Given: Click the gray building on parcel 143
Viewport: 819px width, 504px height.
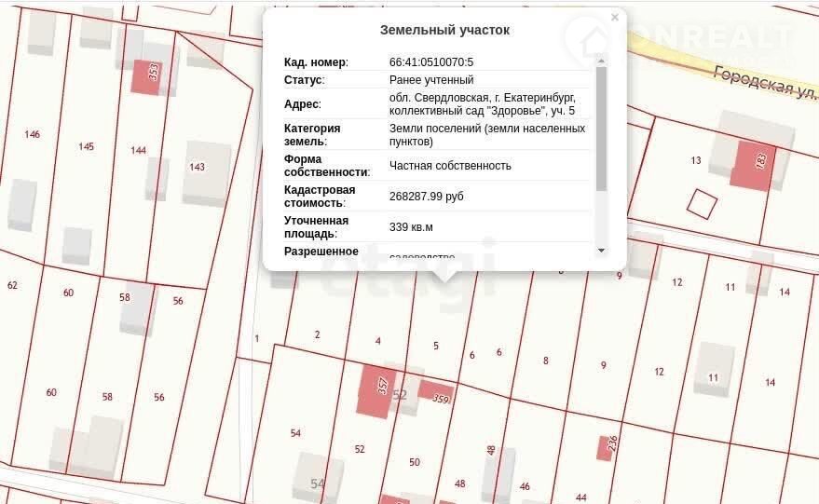Looking at the screenshot, I should [206, 173].
